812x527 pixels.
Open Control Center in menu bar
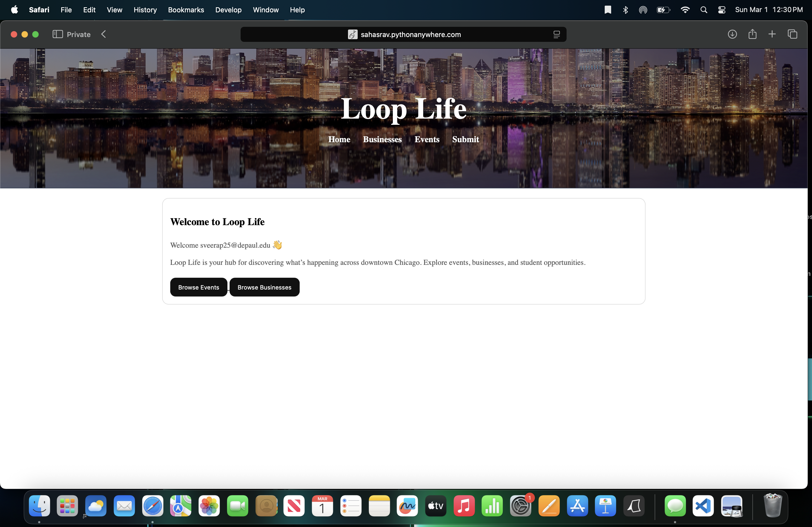pyautogui.click(x=722, y=10)
